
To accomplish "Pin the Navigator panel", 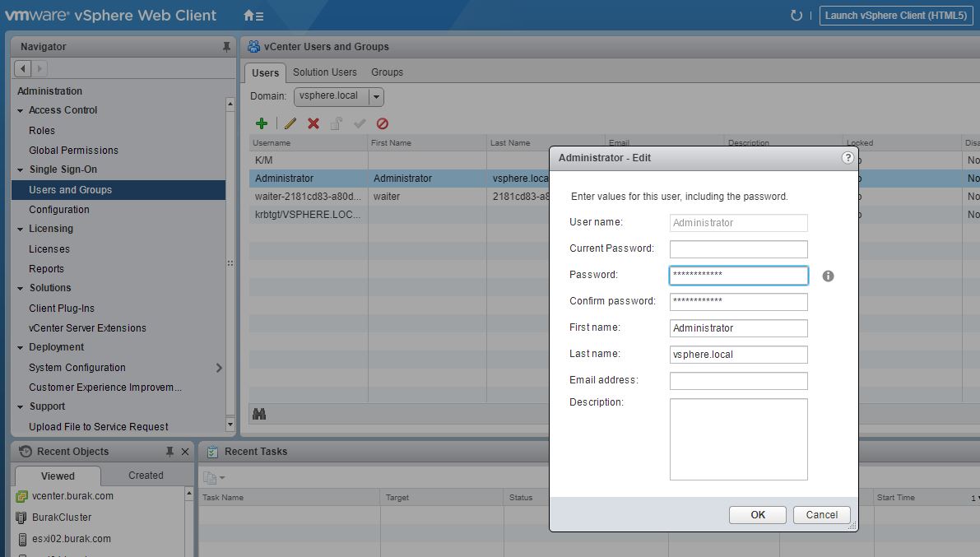I will pyautogui.click(x=226, y=47).
